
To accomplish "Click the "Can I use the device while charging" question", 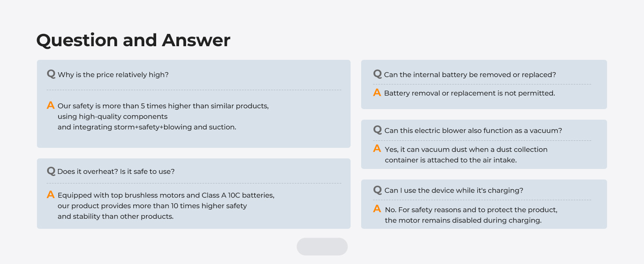I will pyautogui.click(x=454, y=191).
